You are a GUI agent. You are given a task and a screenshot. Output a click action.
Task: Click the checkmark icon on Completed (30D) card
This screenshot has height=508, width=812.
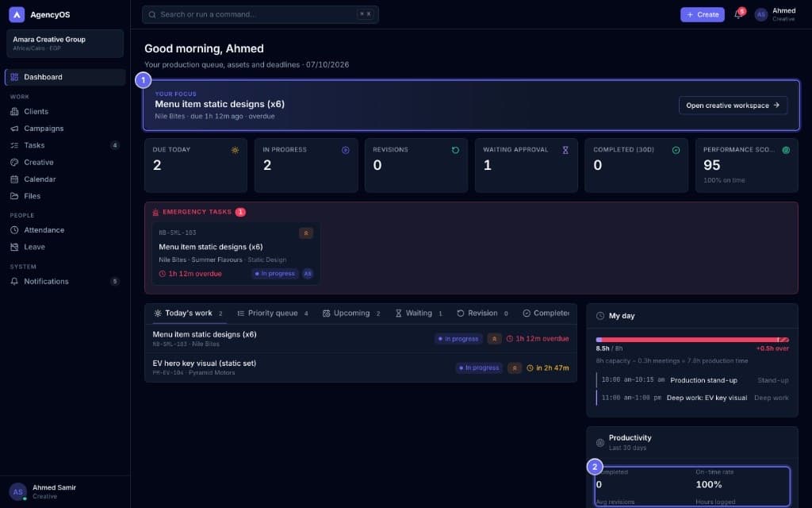(x=676, y=150)
